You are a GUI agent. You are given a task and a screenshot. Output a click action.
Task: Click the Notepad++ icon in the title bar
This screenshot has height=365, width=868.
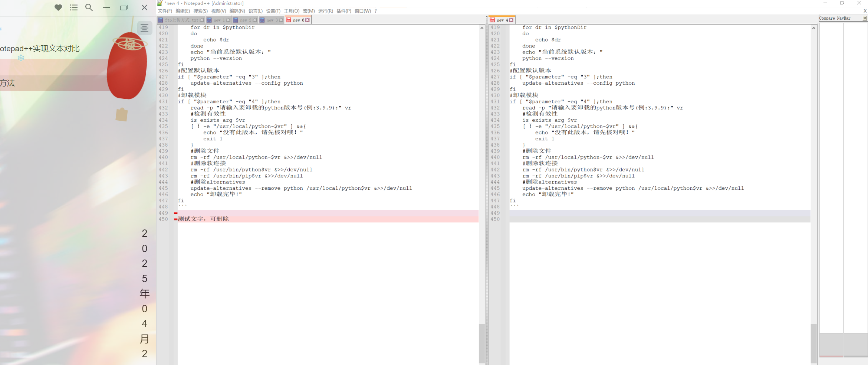pos(160,3)
